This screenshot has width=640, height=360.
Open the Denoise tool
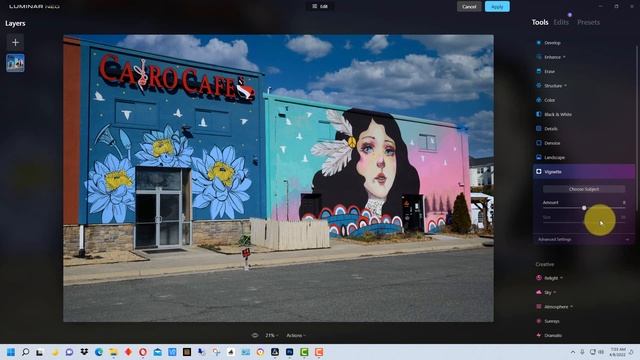pyautogui.click(x=552, y=143)
